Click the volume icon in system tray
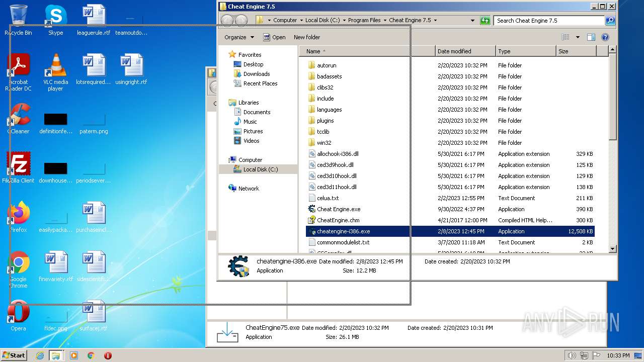644x362 pixels. (572, 355)
